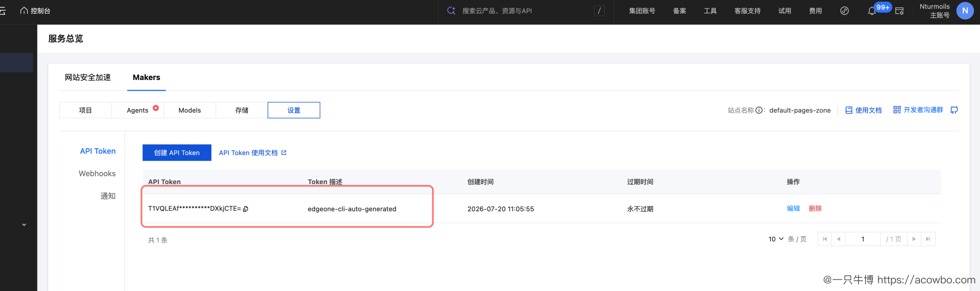Click the Nturmoils 主账号 account name
The width and height of the screenshot is (980, 291).
point(934,11)
